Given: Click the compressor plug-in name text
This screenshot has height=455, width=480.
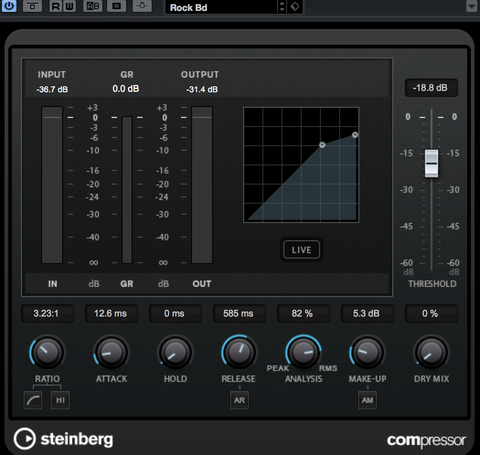Looking at the screenshot, I should tap(426, 441).
